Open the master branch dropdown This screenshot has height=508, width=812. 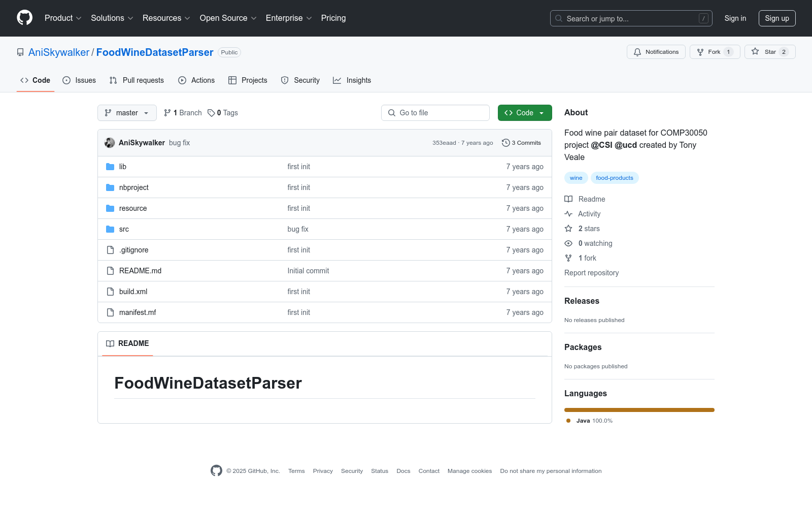pos(127,113)
